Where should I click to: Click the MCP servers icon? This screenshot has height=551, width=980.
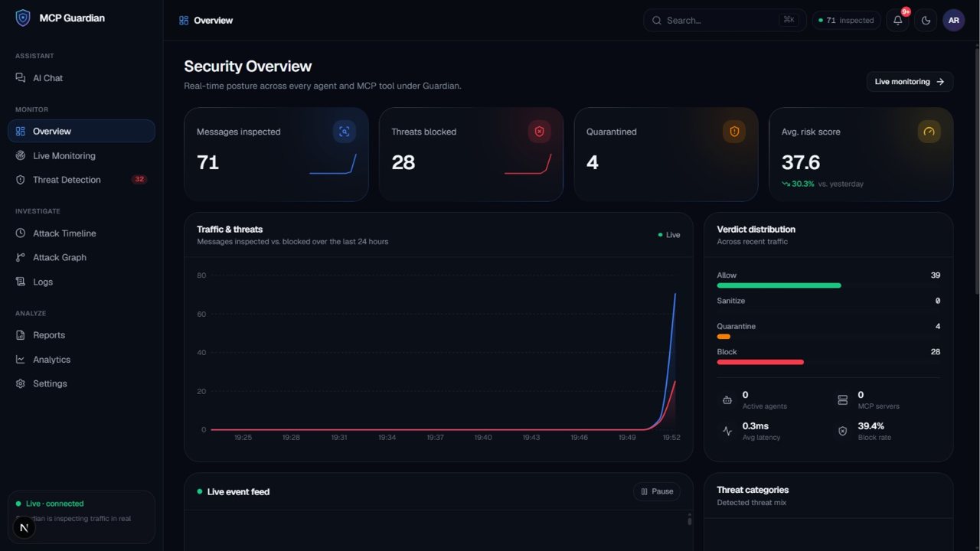[843, 400]
